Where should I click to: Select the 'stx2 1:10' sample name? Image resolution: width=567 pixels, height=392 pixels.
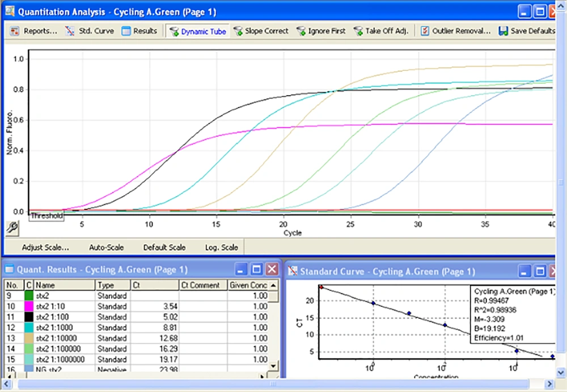point(50,306)
